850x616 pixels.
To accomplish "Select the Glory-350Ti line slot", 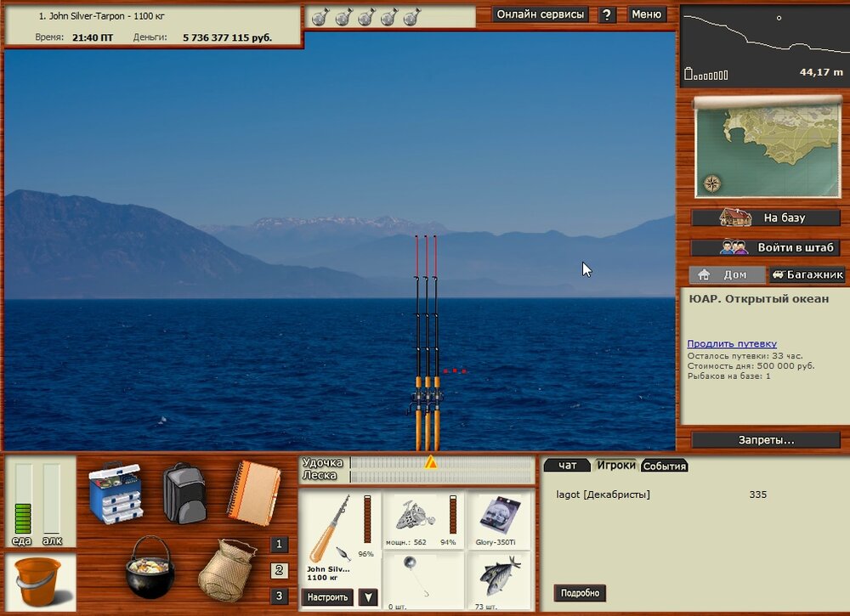I will click(x=499, y=520).
